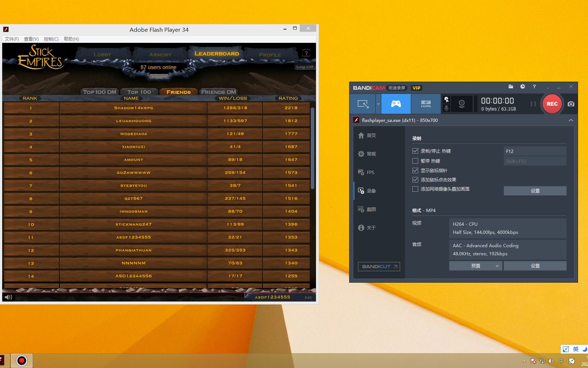
Task: Open 录像 (Video) section in Bandicam sidebar
Action: click(367, 191)
